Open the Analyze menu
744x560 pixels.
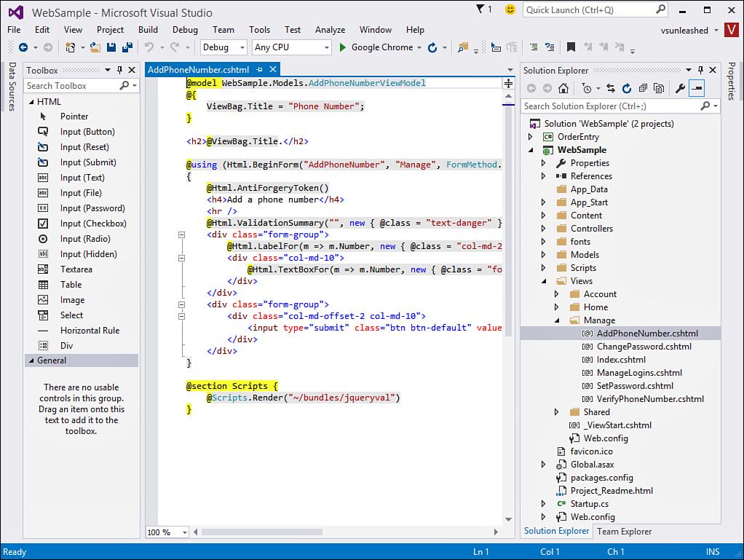[331, 29]
